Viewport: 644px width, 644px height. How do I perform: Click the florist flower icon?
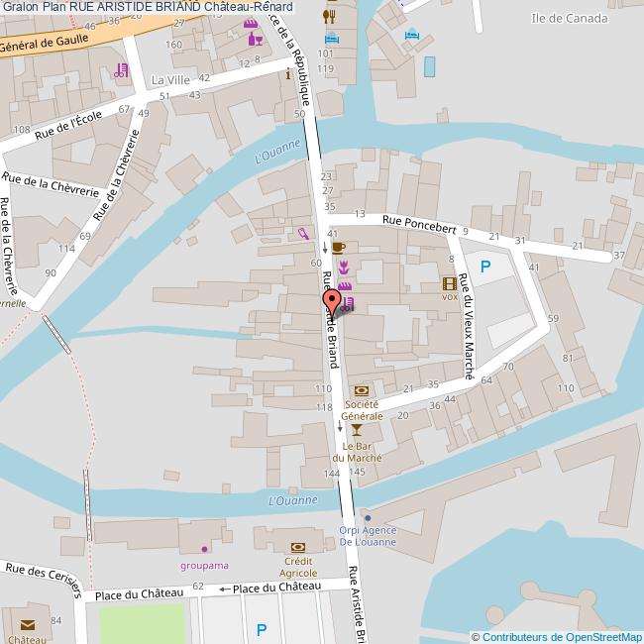(x=344, y=268)
